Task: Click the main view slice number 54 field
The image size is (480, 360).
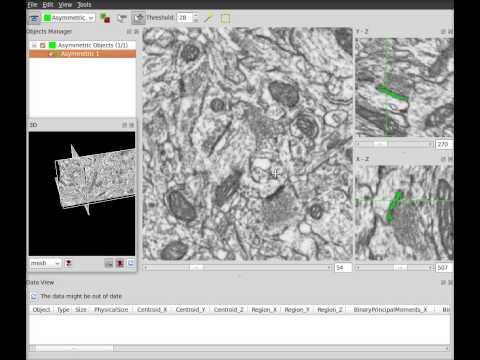Action: coord(343,267)
